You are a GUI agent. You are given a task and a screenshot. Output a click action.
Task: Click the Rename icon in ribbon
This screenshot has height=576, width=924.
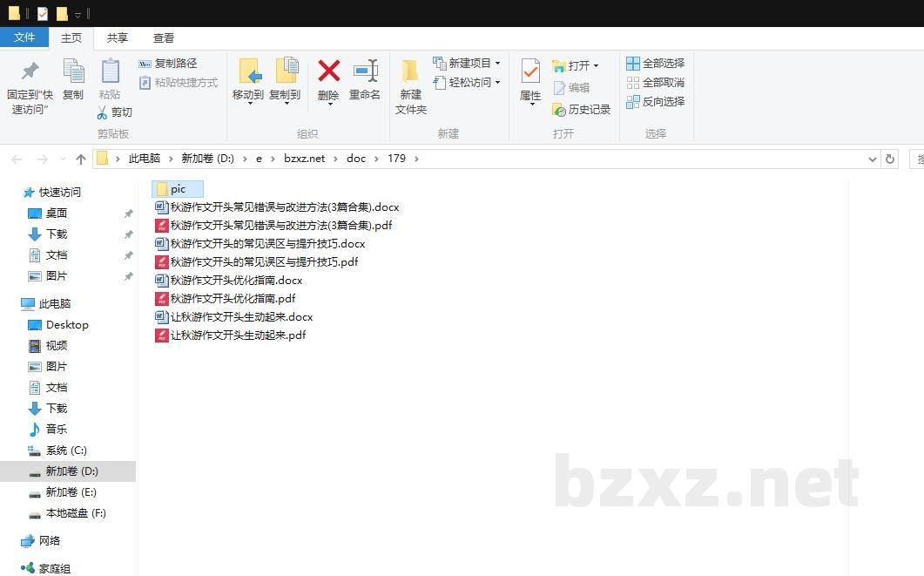coord(365,71)
